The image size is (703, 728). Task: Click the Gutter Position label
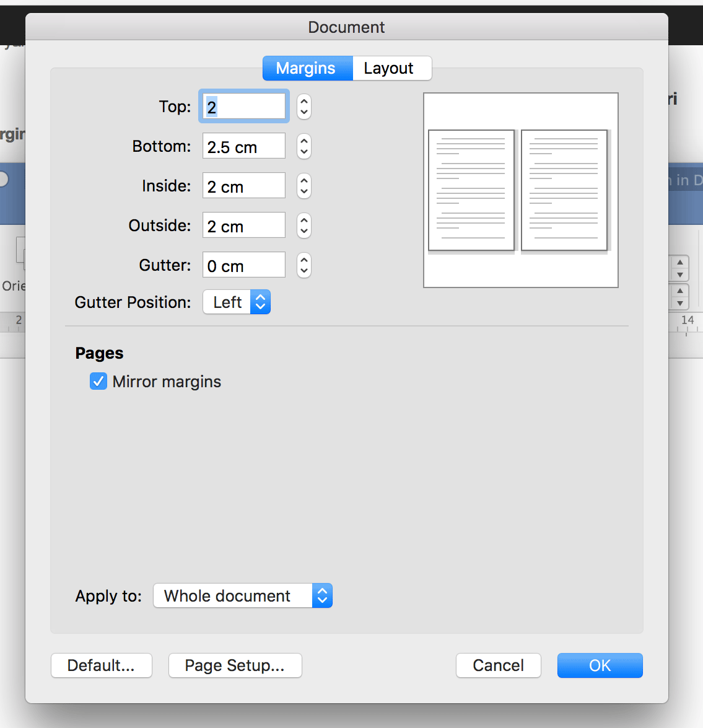(x=133, y=302)
